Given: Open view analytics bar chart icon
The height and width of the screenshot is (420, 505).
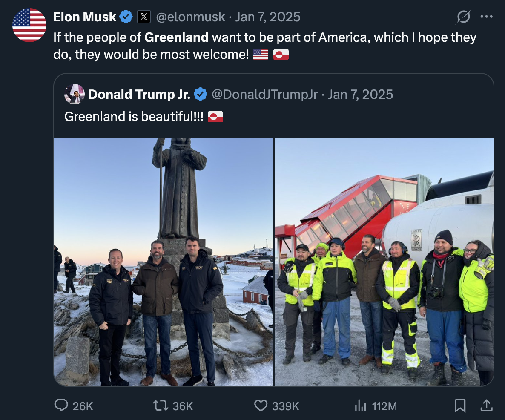Looking at the screenshot, I should (360, 406).
